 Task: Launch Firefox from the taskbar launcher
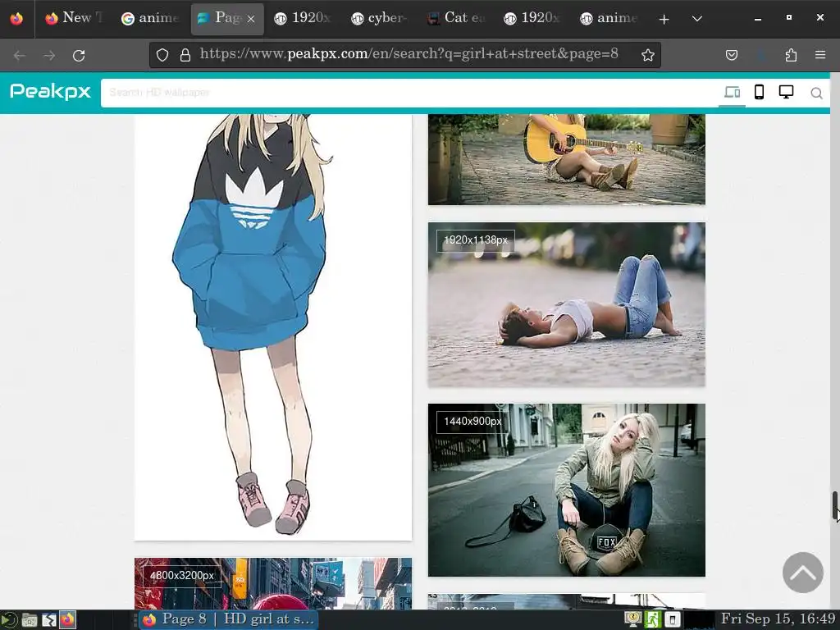67,620
